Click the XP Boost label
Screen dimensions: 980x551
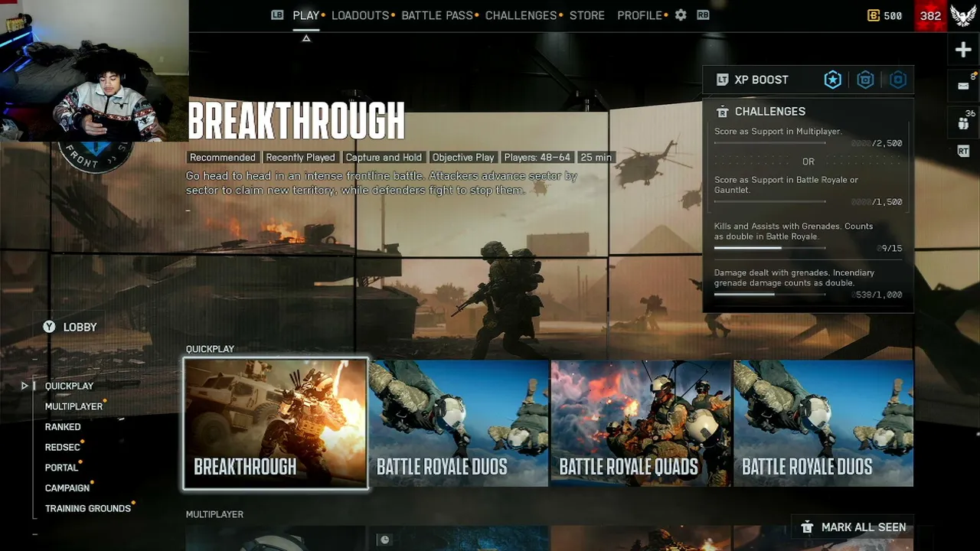(761, 80)
